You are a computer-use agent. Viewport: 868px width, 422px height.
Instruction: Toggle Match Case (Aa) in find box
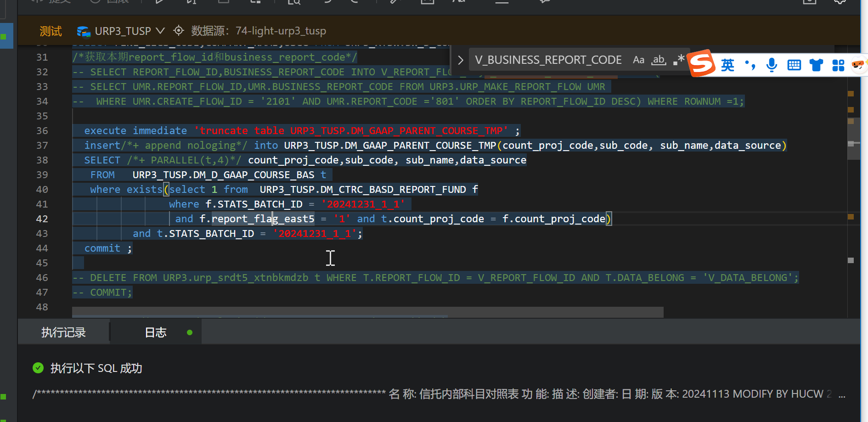(x=638, y=60)
